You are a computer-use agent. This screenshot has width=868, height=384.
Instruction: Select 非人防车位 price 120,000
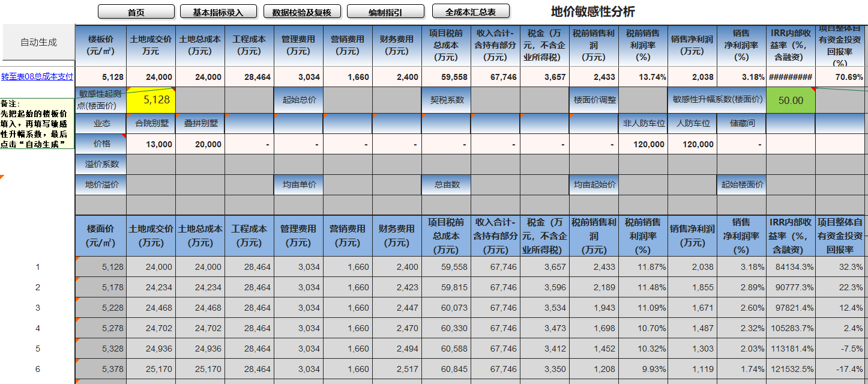[x=643, y=144]
